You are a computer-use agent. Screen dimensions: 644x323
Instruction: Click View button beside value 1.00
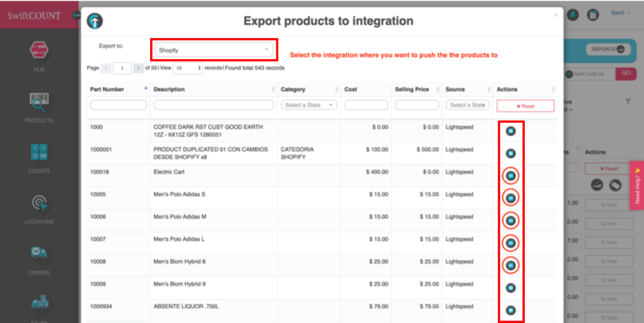[609, 205]
